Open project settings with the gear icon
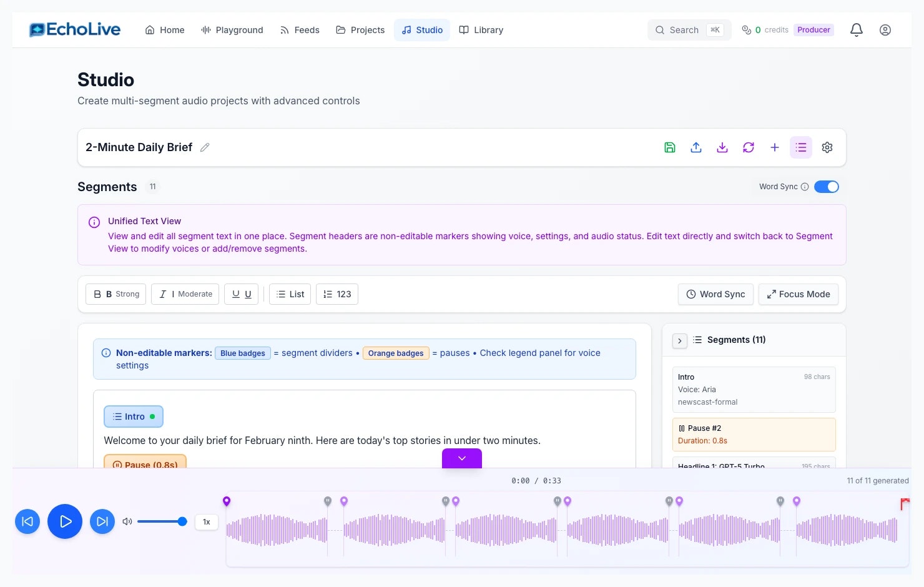Image resolution: width=924 pixels, height=587 pixels. pos(827,147)
